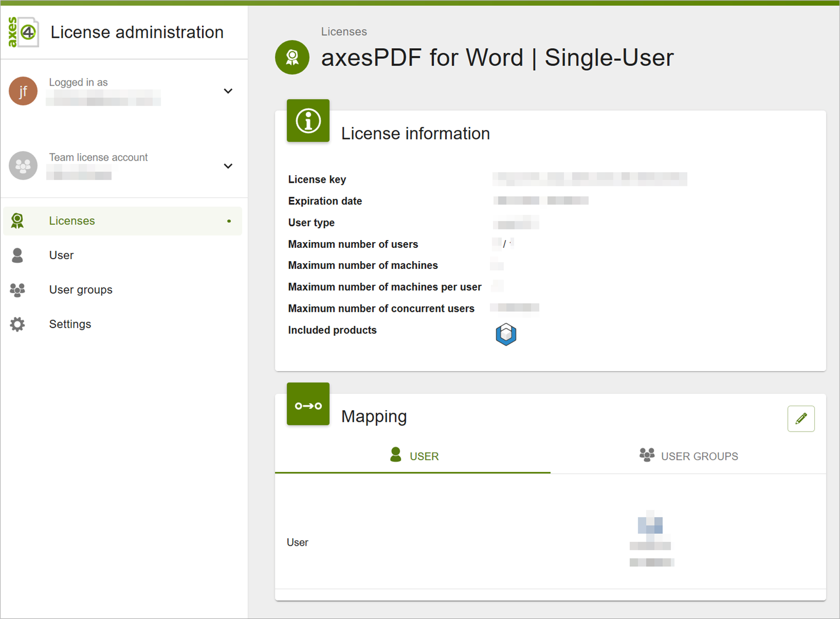Viewport: 840px width, 619px height.
Task: Click the Settings gear icon
Action: tap(18, 324)
